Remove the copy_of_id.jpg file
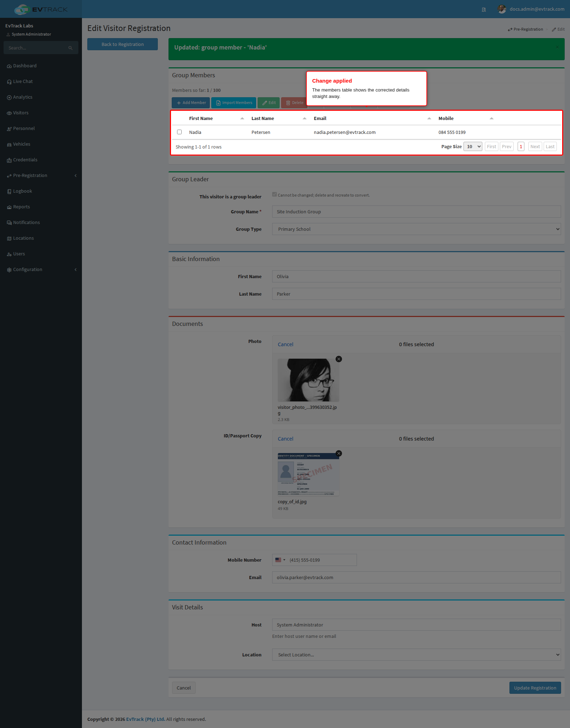The height and width of the screenshot is (728, 570). (x=339, y=453)
